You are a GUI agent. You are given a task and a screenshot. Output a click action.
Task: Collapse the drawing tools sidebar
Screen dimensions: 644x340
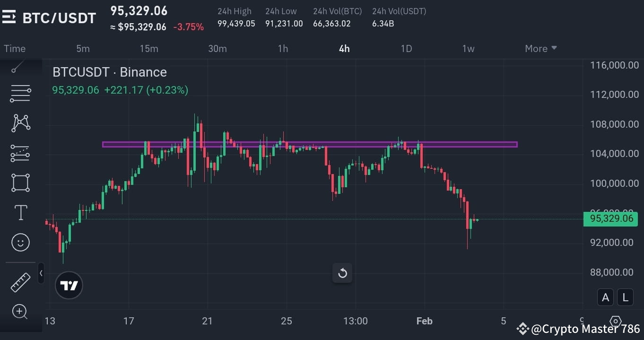point(41,273)
